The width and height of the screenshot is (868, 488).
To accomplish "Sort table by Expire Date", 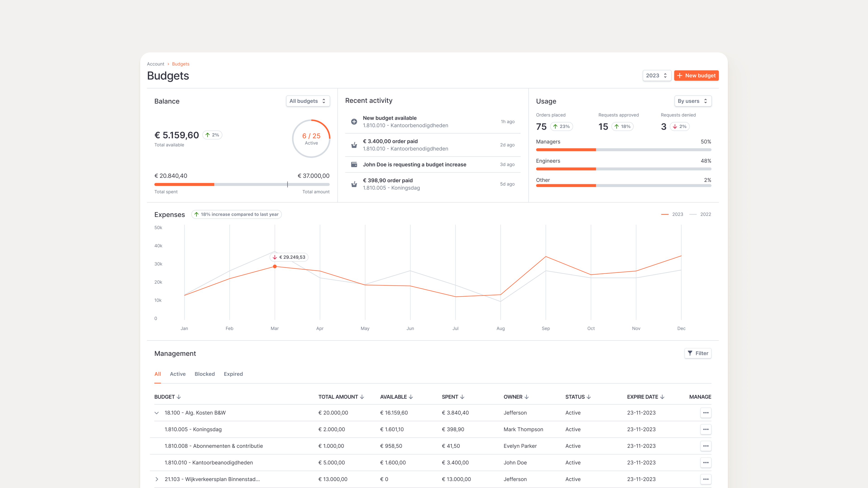I will point(662,397).
